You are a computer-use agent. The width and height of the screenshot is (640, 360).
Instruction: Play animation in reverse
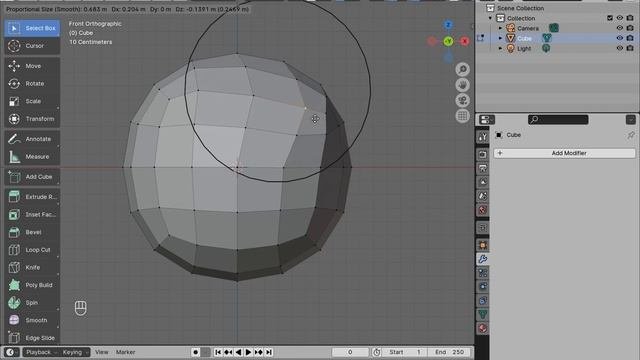(238, 352)
